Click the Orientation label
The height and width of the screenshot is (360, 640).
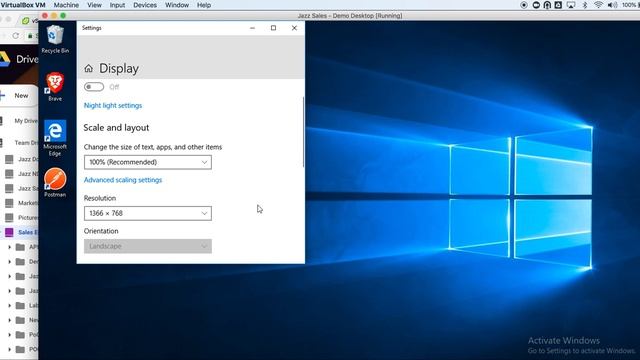[101, 231]
